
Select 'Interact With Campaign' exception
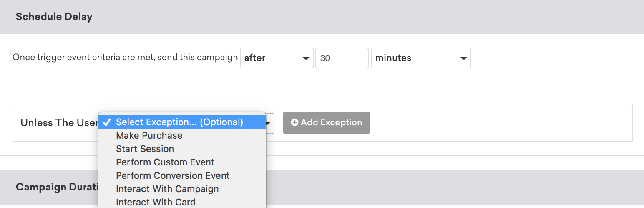167,189
